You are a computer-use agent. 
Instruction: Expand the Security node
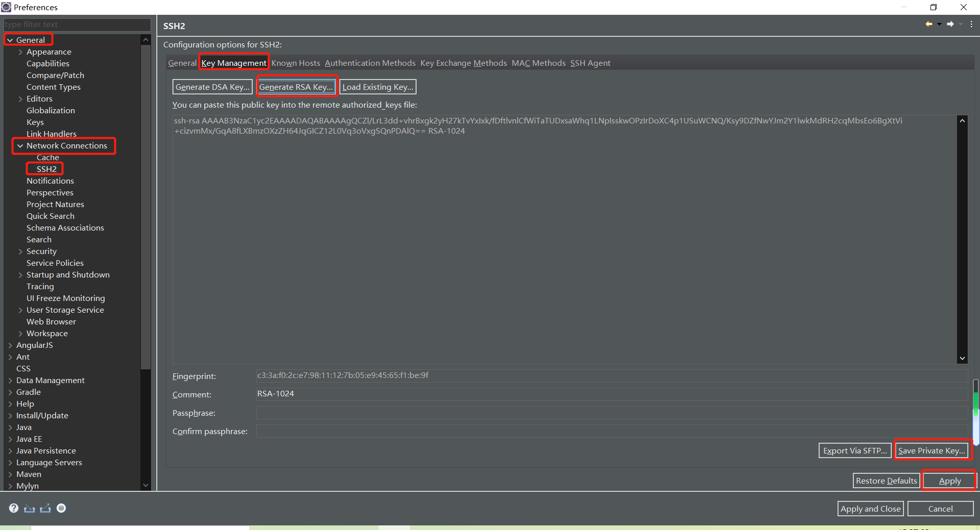click(20, 251)
